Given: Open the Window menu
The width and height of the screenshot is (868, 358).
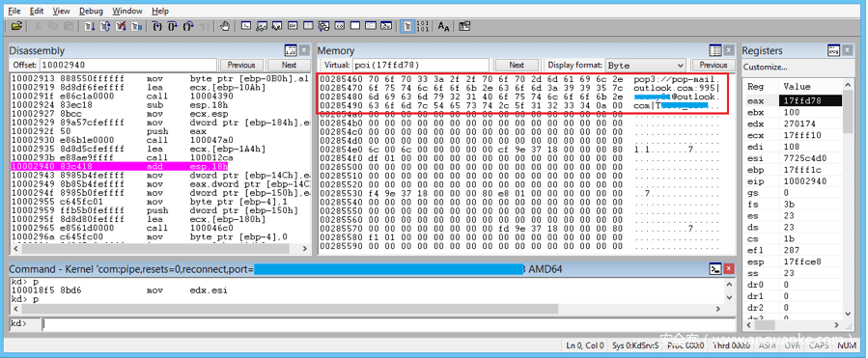Looking at the screenshot, I should coord(126,11).
